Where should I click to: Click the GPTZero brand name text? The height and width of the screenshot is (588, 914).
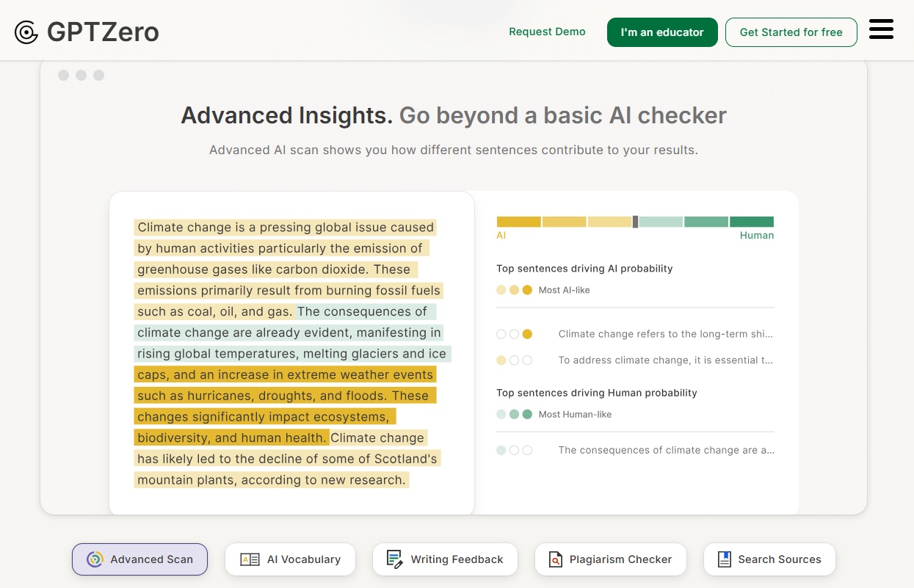tap(103, 32)
